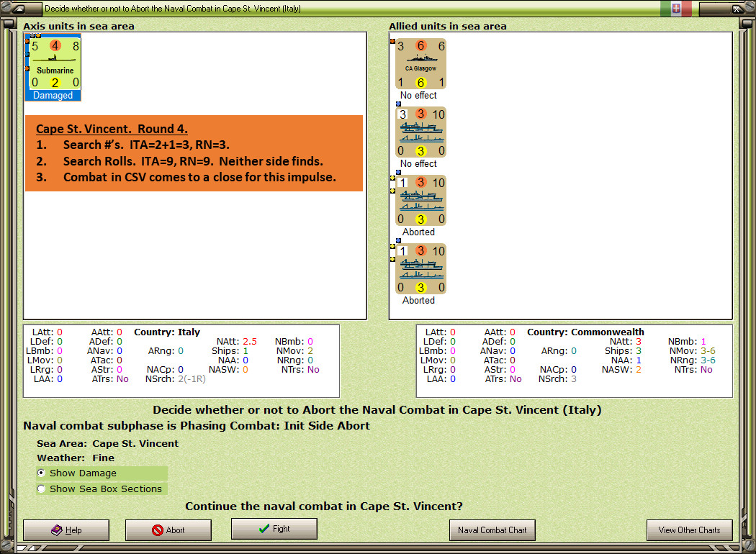Close the naval combat window
Viewport: 756px width, 554px height.
tap(737, 8)
